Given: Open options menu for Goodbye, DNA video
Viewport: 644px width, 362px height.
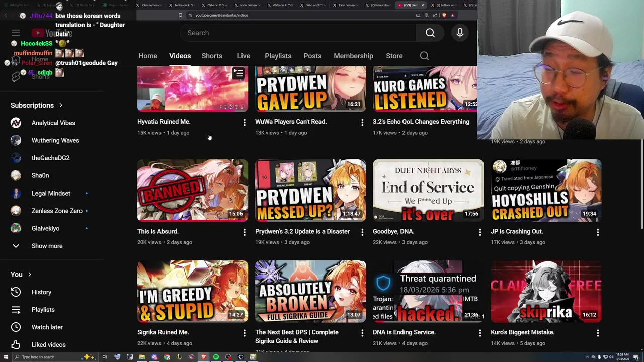Looking at the screenshot, I should click(480, 232).
